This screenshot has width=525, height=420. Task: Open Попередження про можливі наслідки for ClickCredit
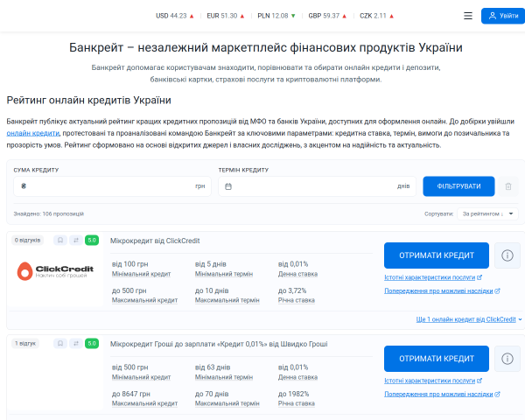tap(442, 290)
